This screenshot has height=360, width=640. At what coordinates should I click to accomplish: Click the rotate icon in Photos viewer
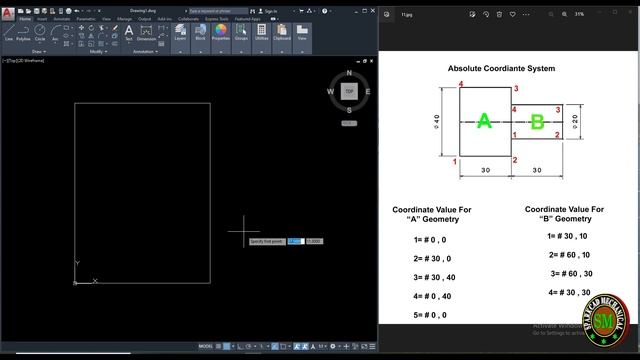point(486,14)
